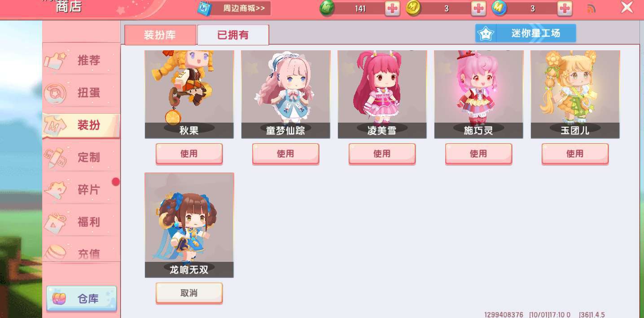Select the 定制 customization sidebar item
The image size is (644, 318).
81,157
